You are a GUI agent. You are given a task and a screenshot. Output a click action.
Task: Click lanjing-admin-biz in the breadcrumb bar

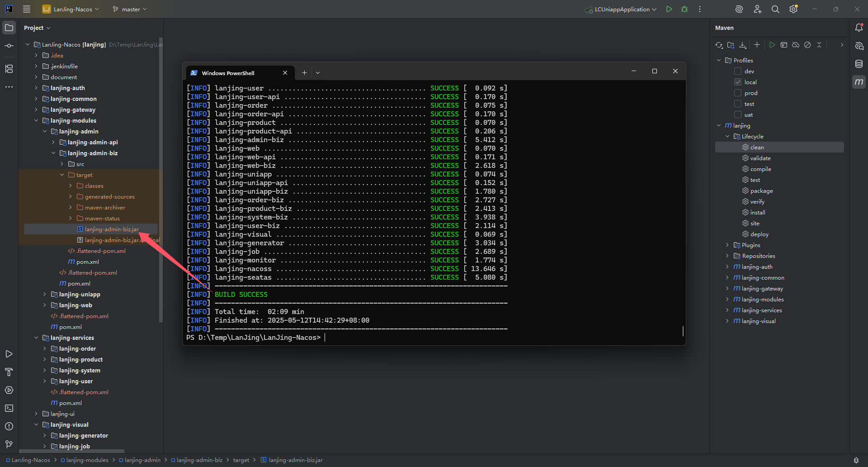199,460
